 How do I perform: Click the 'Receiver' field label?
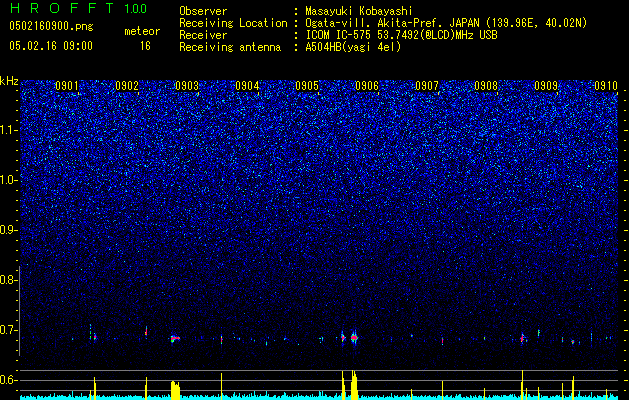(x=203, y=35)
